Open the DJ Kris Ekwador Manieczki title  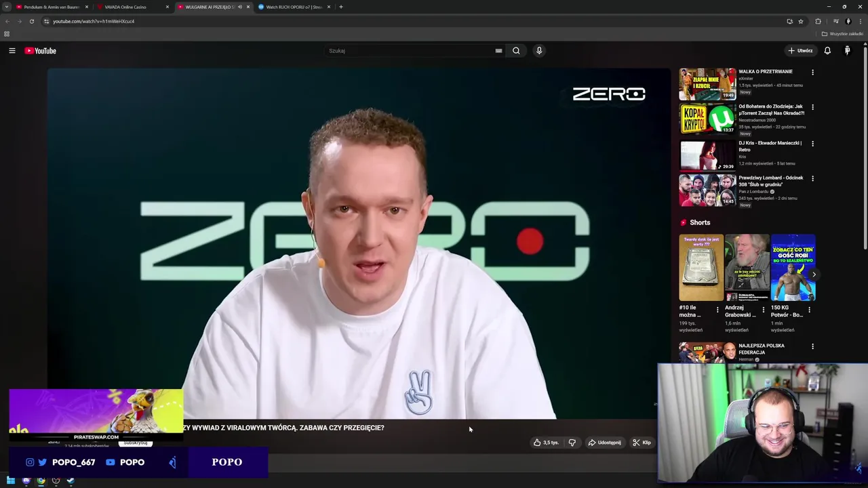pos(770,146)
